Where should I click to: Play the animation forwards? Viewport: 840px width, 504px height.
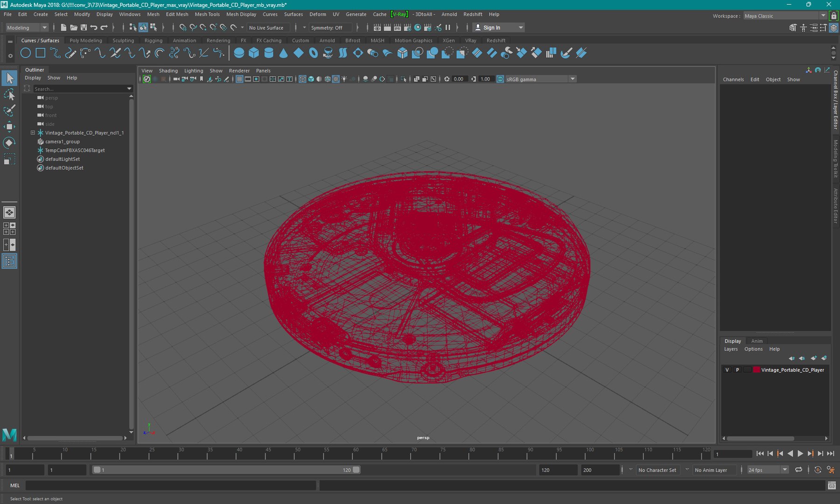coord(800,454)
